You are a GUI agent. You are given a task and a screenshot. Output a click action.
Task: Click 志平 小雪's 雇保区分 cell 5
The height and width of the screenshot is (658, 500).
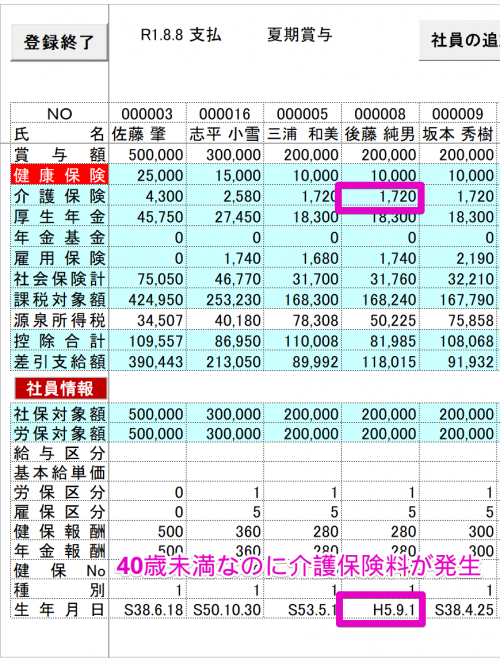click(225, 512)
